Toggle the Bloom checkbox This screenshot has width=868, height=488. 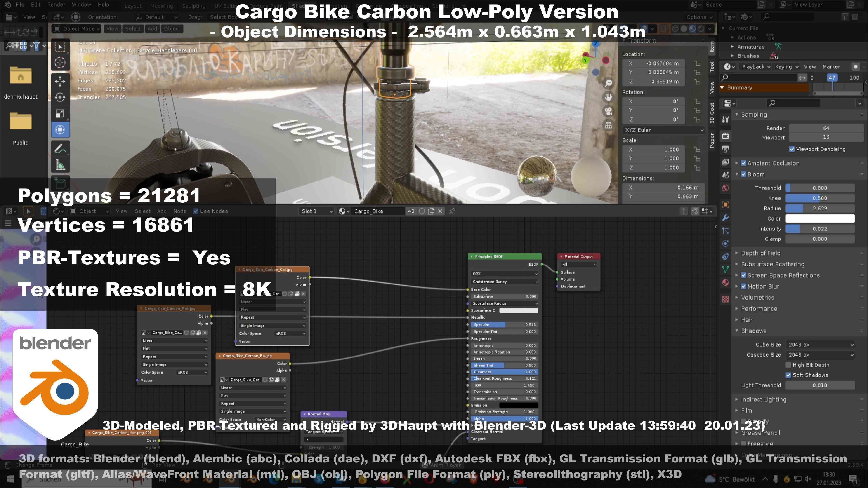point(744,174)
